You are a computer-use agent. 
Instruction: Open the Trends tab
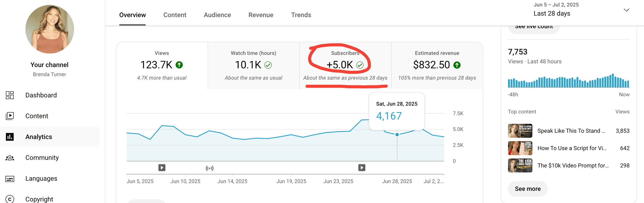[x=301, y=15]
